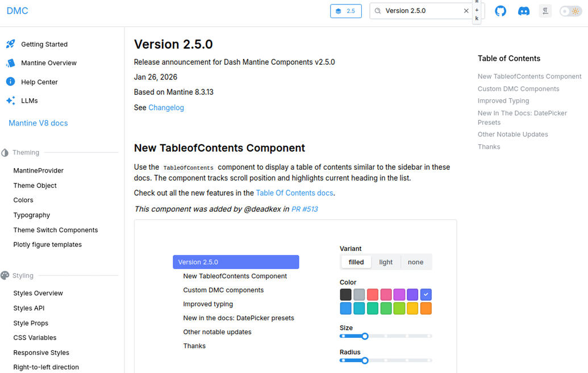588x373 pixels.
Task: Select the 'light' variant option
Action: [386, 262]
